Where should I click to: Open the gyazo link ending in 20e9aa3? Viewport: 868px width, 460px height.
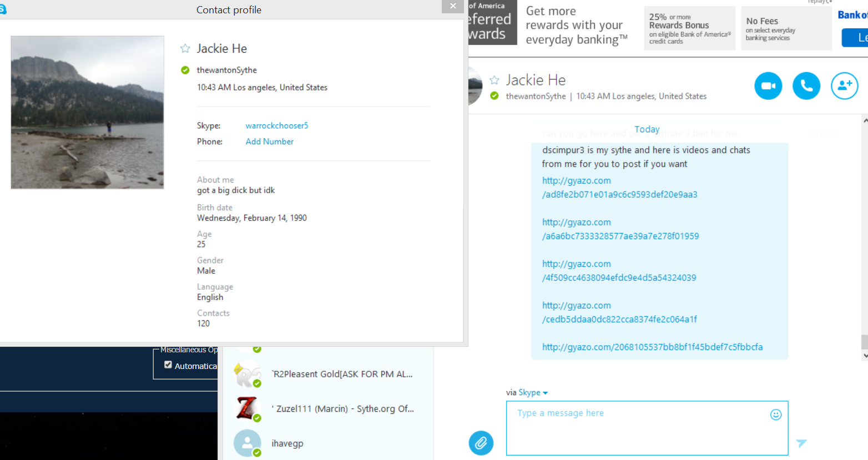tap(620, 188)
